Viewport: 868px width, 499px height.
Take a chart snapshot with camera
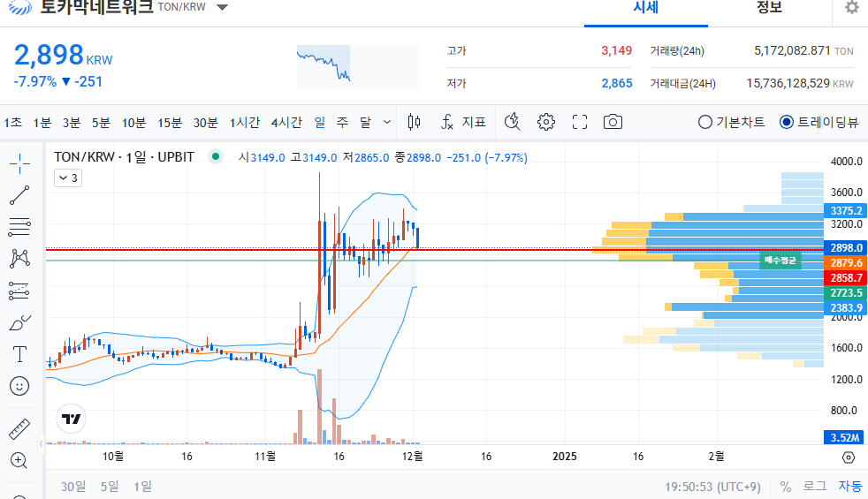pyautogui.click(x=613, y=122)
